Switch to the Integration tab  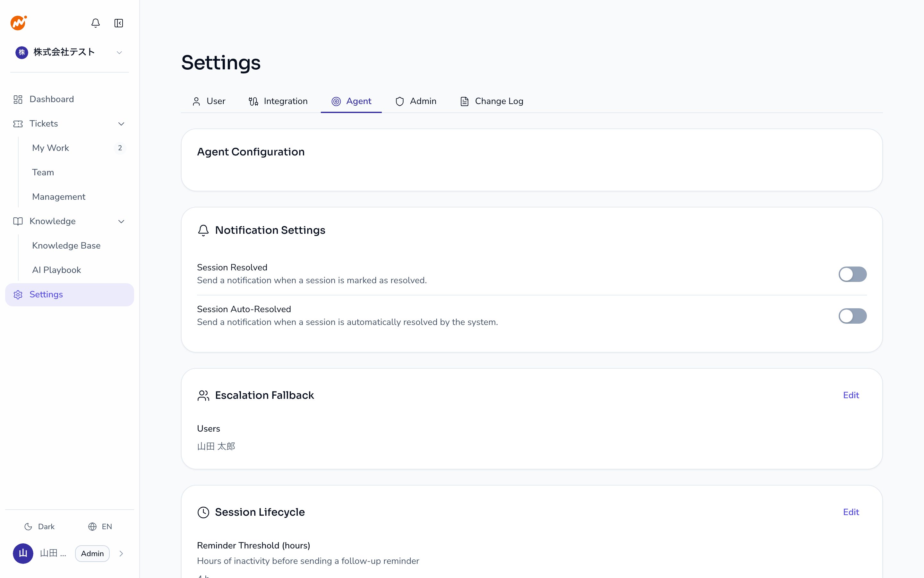[x=278, y=101]
